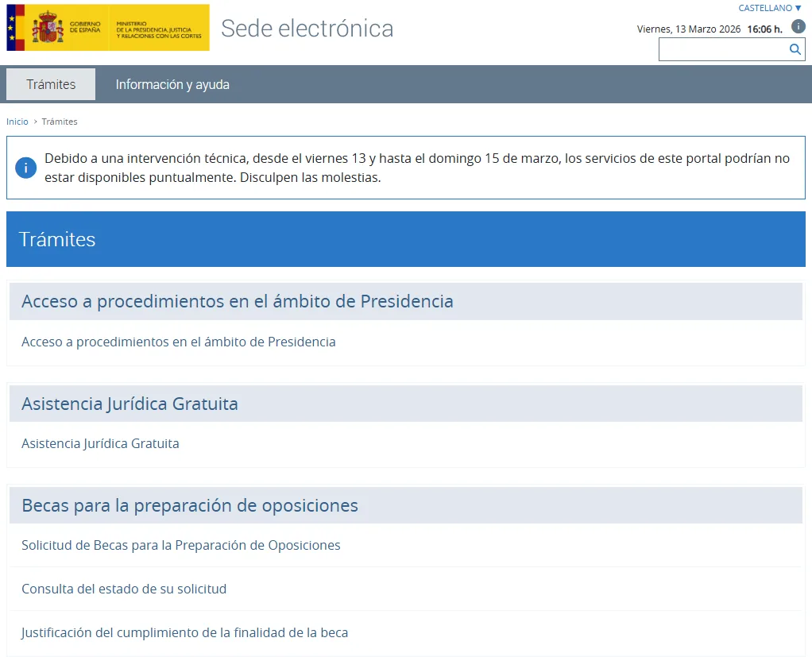
Task: Open the info icon beside the clock
Action: [x=798, y=26]
